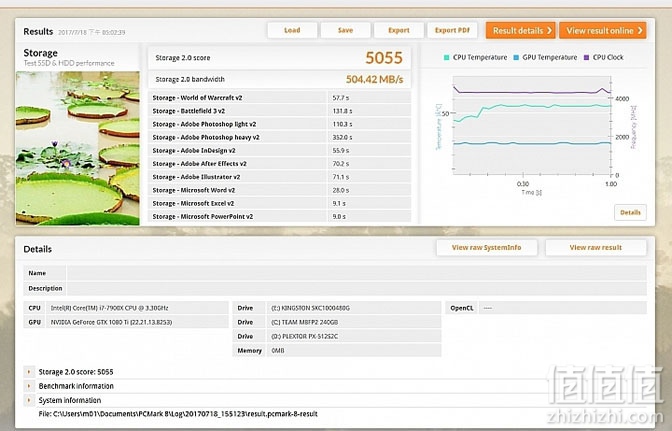This screenshot has height=431, width=672.
Task: Click the (C:) TEAM drive entry
Action: (305, 322)
